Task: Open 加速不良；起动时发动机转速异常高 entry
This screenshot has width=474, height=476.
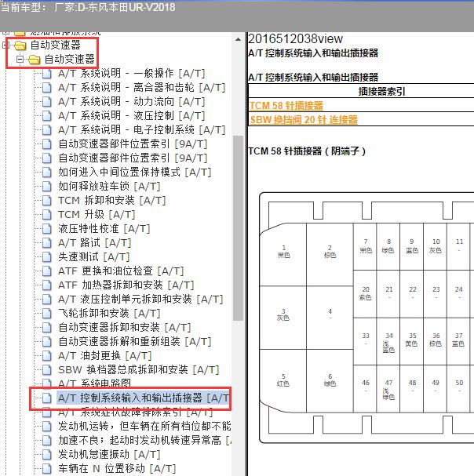Action: (x=144, y=441)
